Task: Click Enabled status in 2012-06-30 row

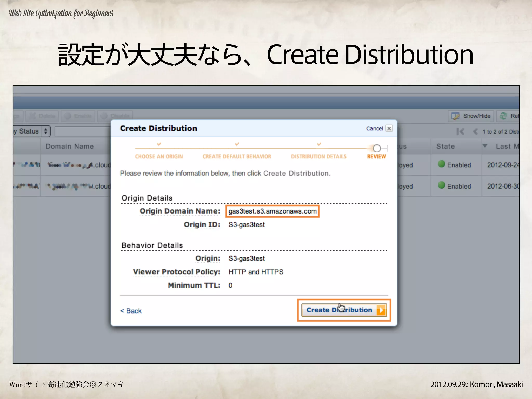Action: (459, 186)
